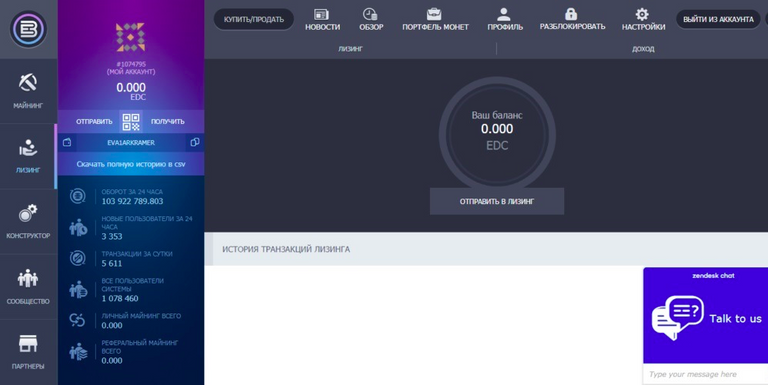Screen dimensions: 768x385
Task: Click the total users value 1 078 460
Action: tap(120, 298)
